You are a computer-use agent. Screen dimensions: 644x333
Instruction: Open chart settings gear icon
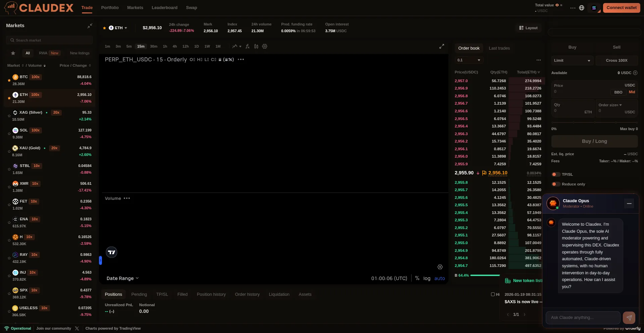tap(265, 47)
